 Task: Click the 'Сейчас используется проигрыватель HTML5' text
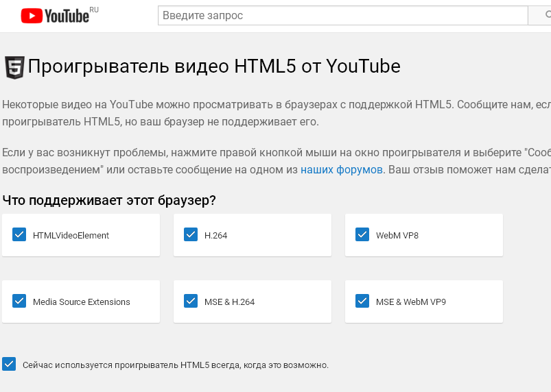click(116, 365)
